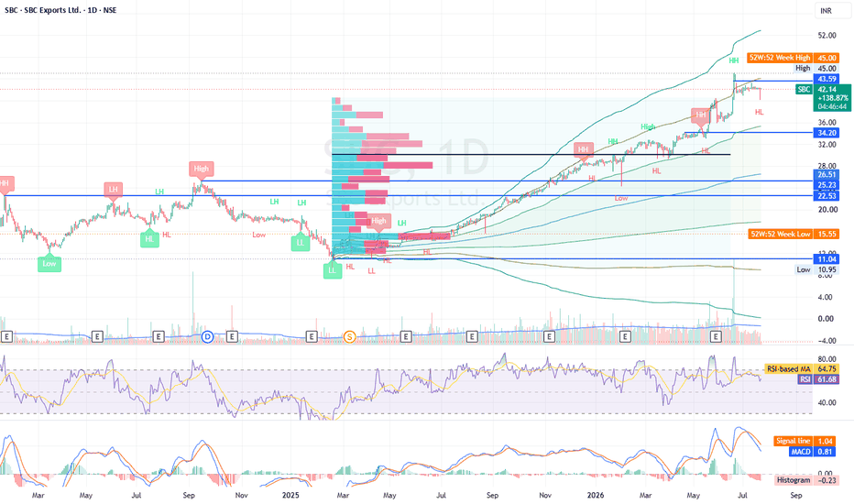Click the chart title SBC Exports Ltd.
Screen dimensions: 854x504
coord(60,10)
